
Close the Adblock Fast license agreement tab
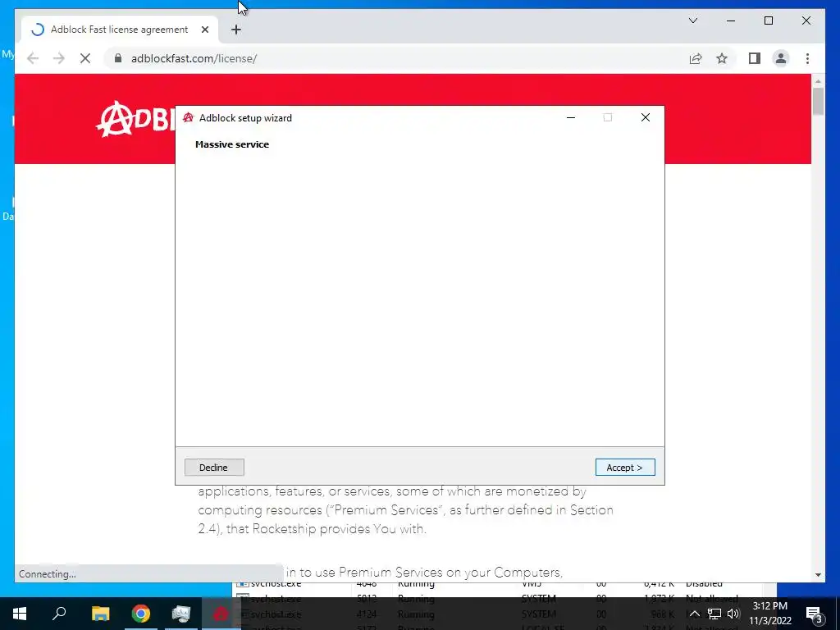[x=204, y=30]
